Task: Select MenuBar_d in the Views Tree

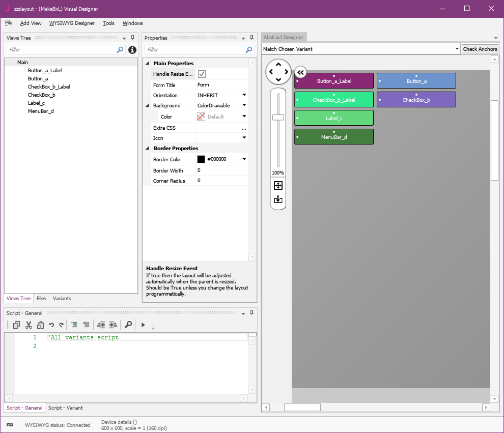Action: point(41,111)
